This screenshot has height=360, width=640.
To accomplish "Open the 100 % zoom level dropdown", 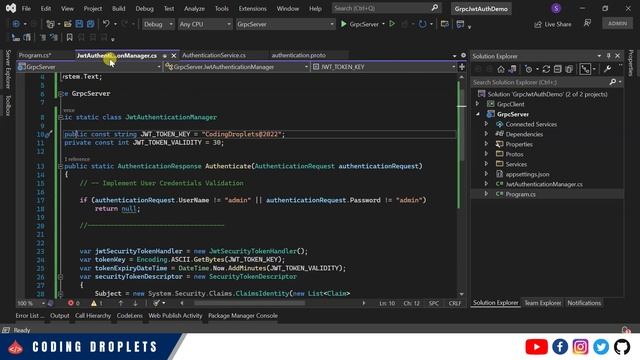I will point(31,303).
